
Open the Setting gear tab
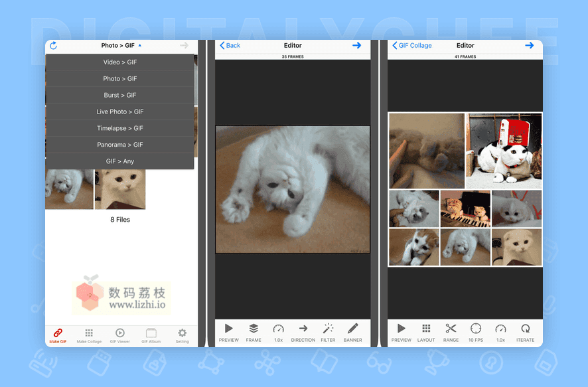point(183,336)
